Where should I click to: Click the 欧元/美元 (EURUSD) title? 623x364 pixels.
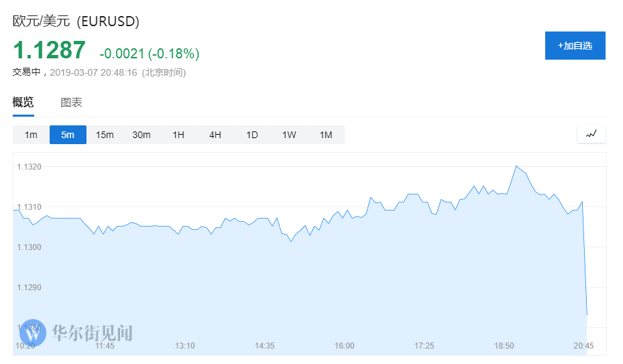[76, 21]
